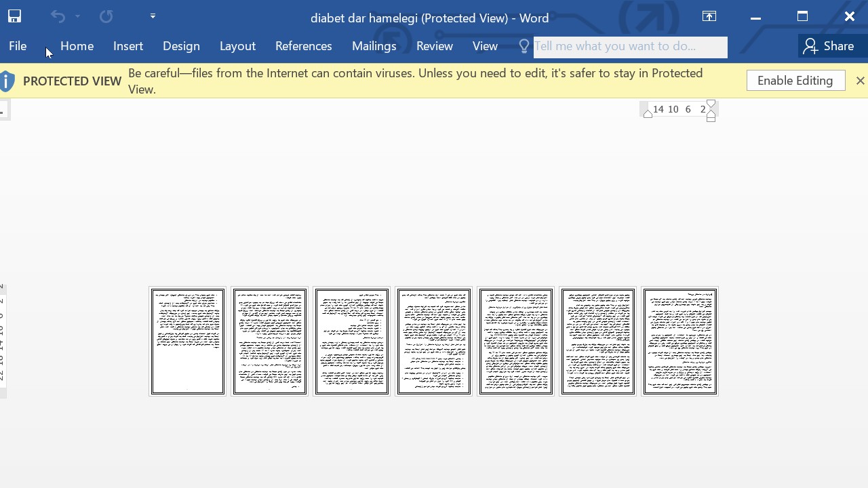Close the Word window
The image size is (868, 488).
[850, 17]
